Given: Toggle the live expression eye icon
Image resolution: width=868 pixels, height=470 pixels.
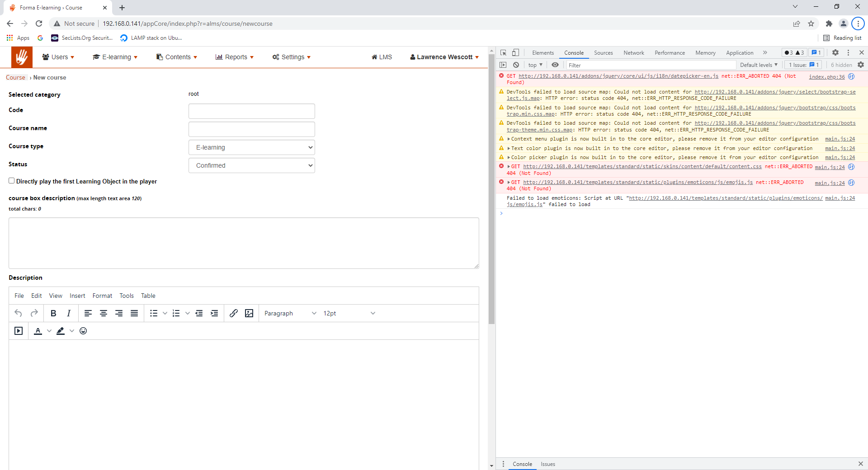Looking at the screenshot, I should tap(555, 65).
